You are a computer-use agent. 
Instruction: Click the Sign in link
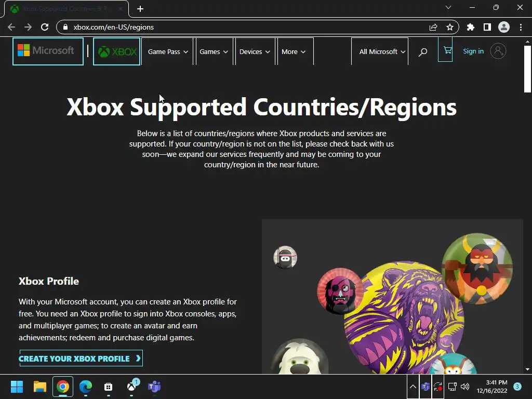tap(473, 51)
